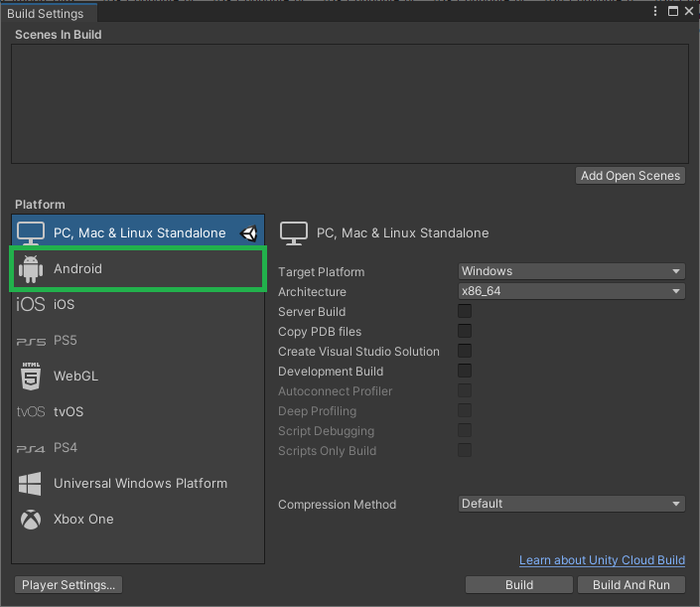The height and width of the screenshot is (607, 700).
Task: Enable the Copy PDB files checkbox
Action: pyautogui.click(x=465, y=331)
